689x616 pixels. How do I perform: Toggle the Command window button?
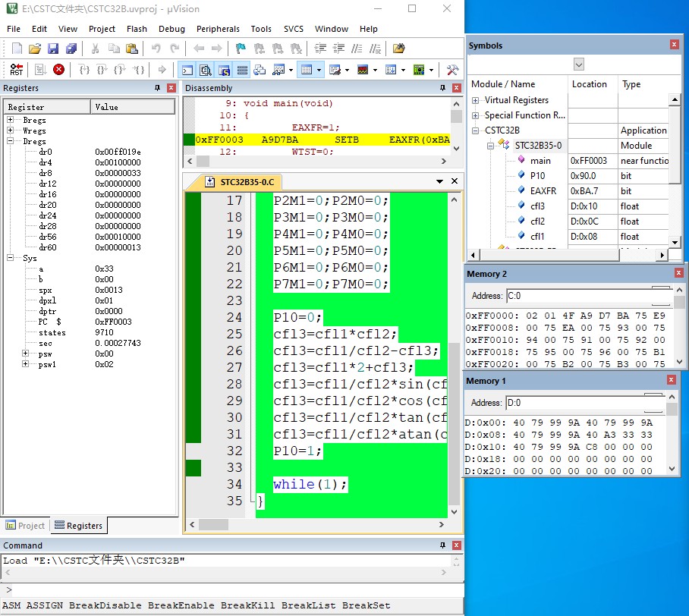pyautogui.click(x=187, y=70)
